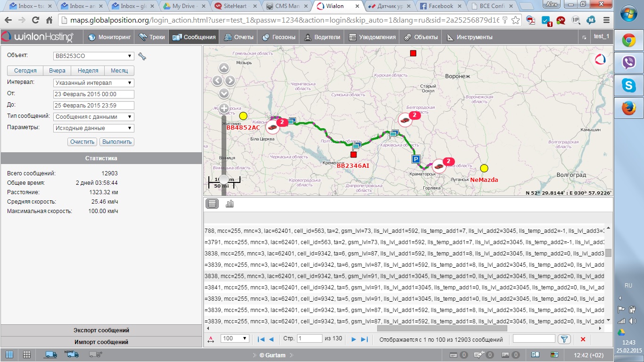
Task: Click the red X delete icon
Action: [x=583, y=339]
